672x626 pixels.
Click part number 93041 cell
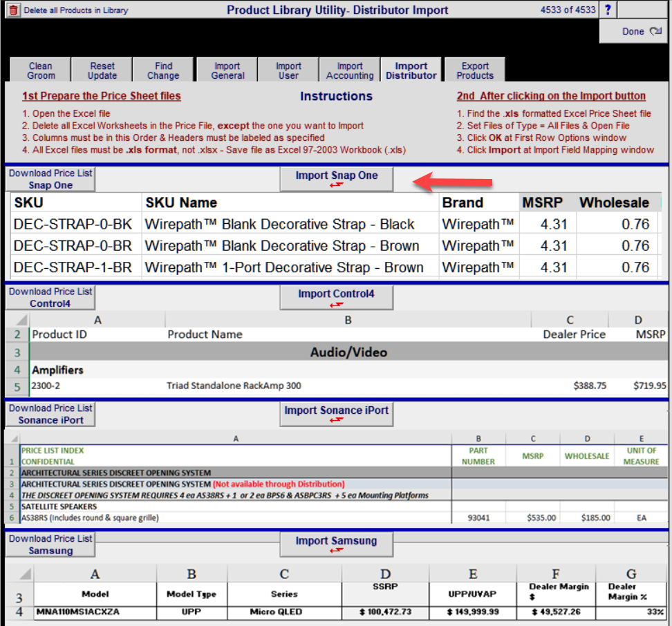[478, 518]
